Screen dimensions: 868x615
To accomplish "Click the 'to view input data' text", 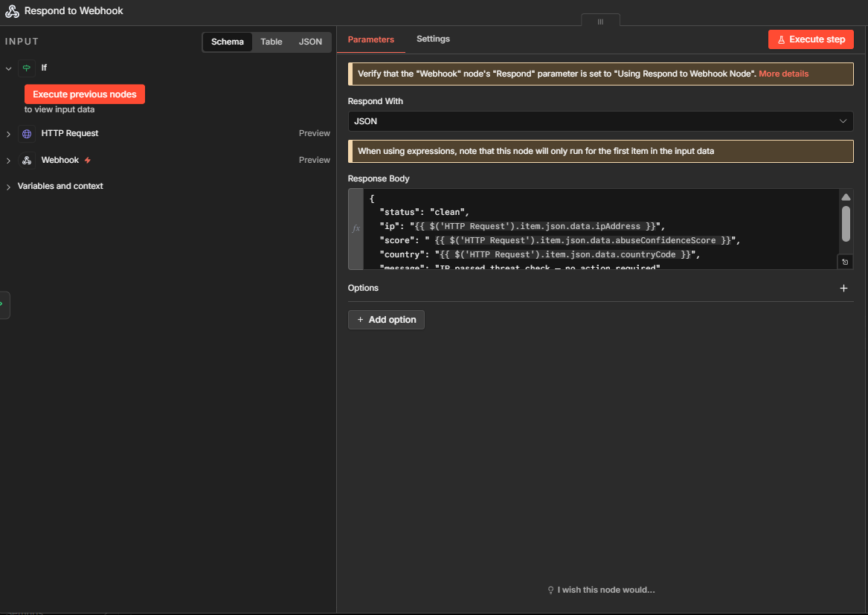I will tap(60, 109).
